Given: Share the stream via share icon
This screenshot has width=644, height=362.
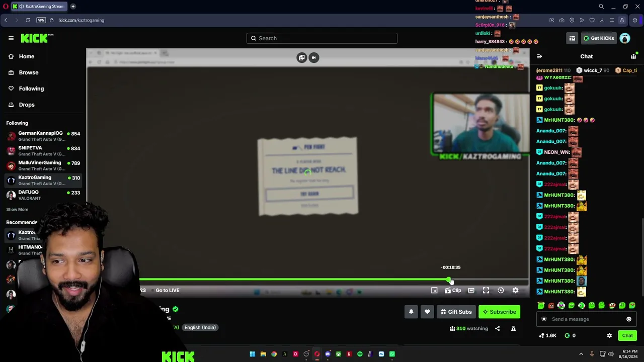Looking at the screenshot, I should coord(497,329).
